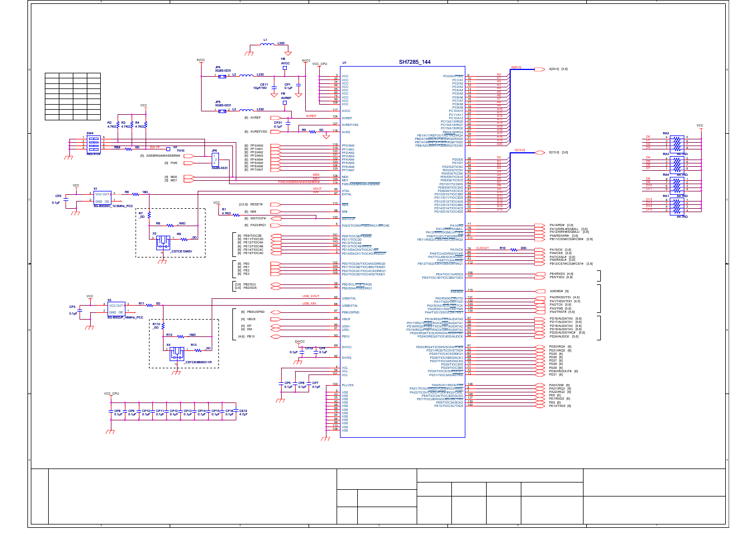Click the PD16/AUDATA0 port label
Image resolution: width=756 pixels, height=534 pixels.
561,319
